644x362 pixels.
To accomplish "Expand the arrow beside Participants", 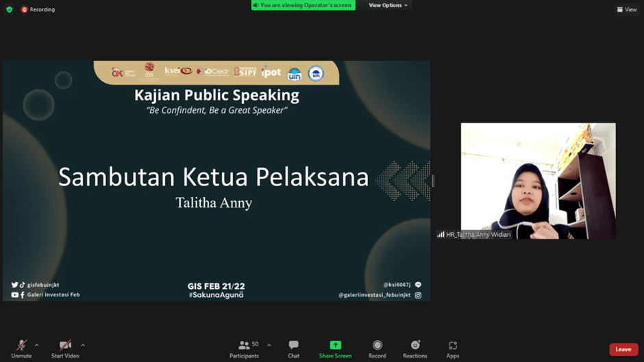I will tap(269, 345).
